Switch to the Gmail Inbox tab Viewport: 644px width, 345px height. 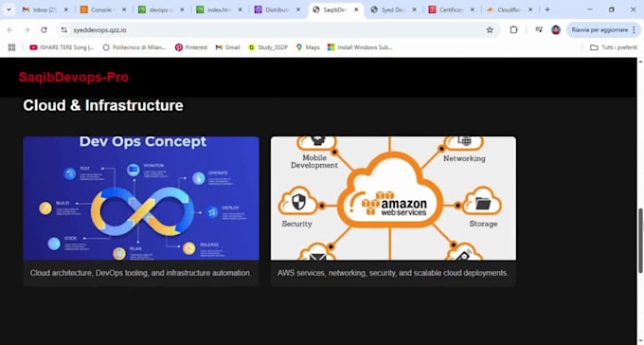(45, 9)
